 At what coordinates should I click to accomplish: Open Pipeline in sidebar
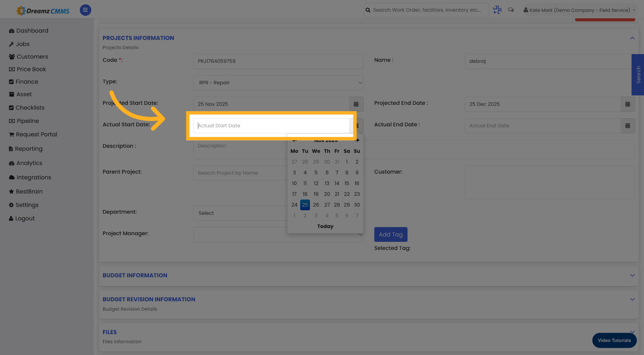(24, 121)
